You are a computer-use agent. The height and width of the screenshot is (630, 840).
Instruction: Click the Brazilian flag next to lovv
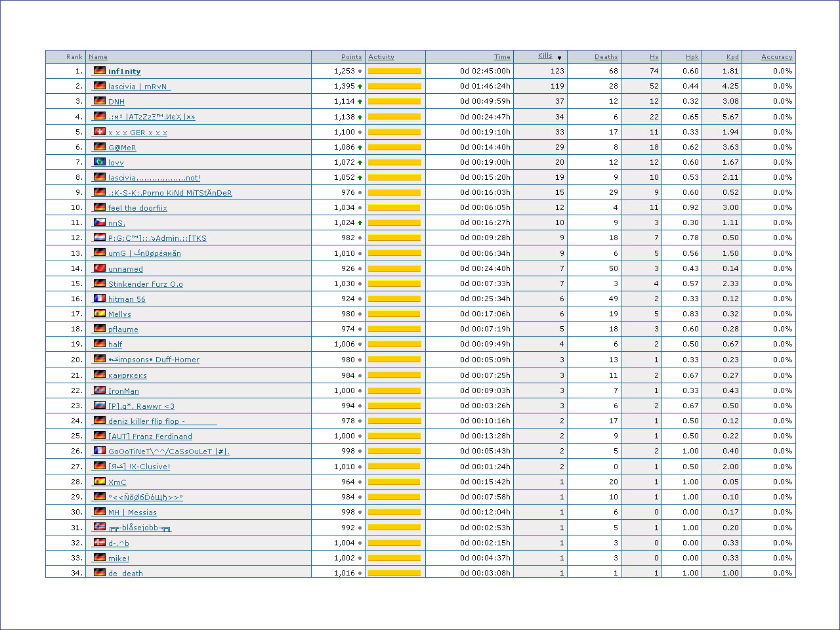pos(100,161)
